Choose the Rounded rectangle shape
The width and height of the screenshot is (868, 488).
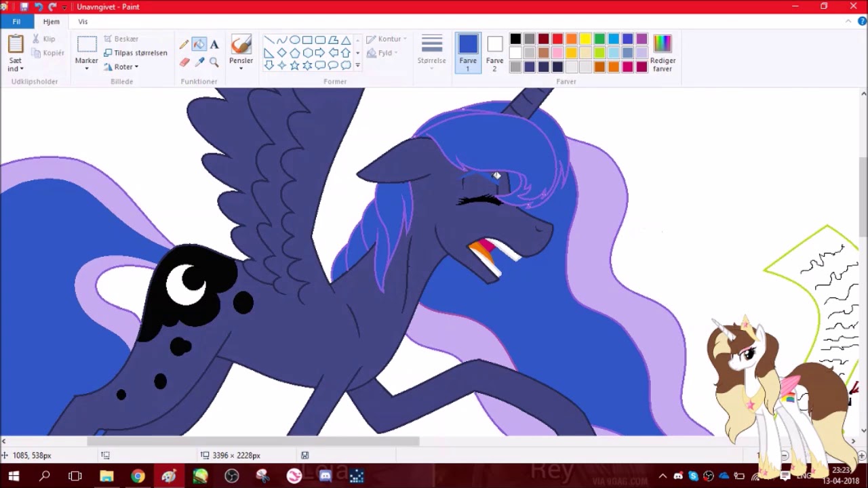[x=320, y=40]
